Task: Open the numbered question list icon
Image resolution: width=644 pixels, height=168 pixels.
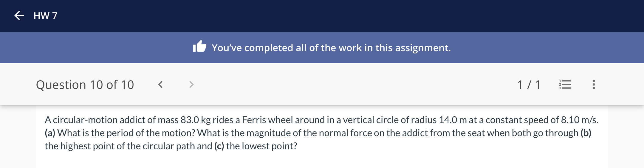Action: (x=565, y=85)
